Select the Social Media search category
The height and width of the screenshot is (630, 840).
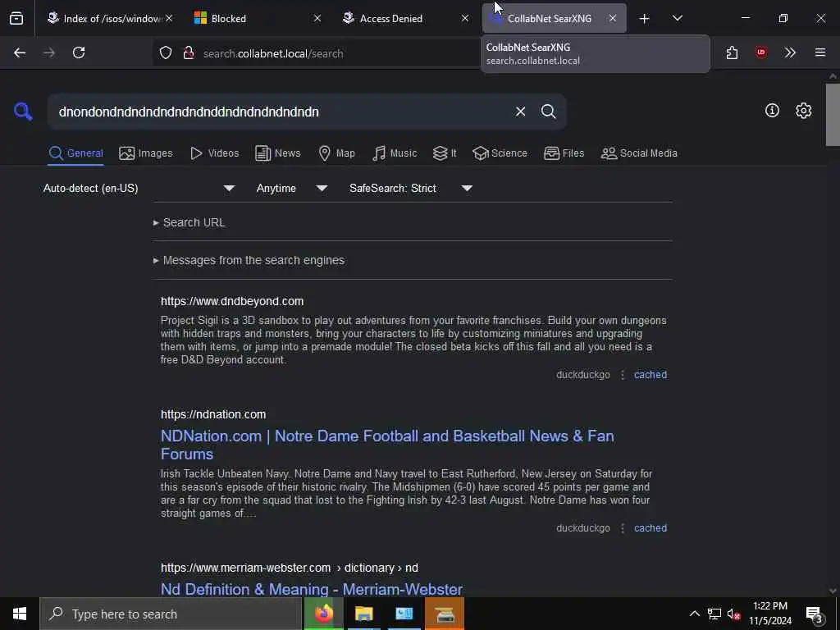(x=638, y=153)
